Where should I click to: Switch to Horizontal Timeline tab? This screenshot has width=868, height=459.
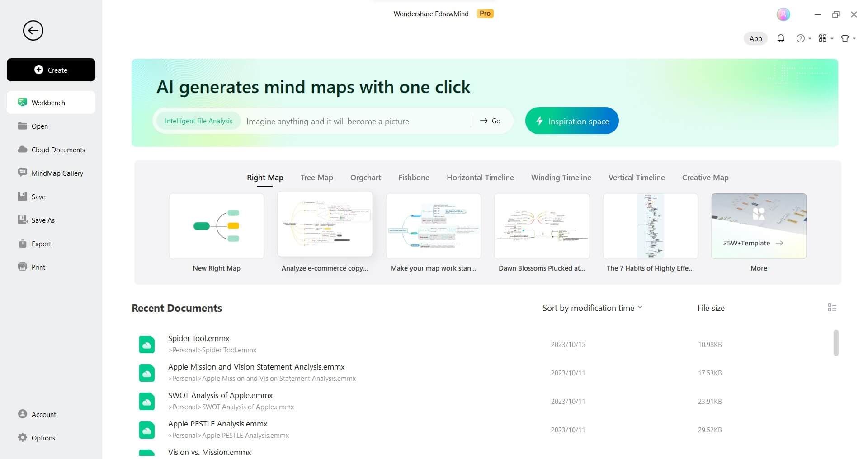480,178
